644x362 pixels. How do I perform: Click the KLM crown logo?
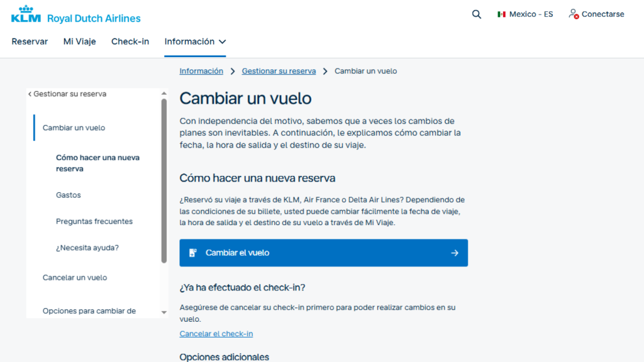pos(26,14)
